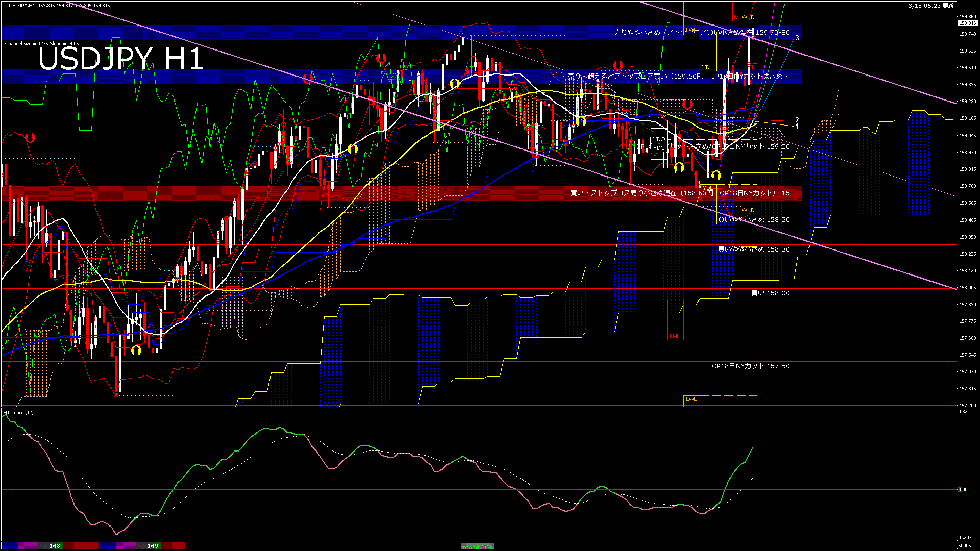This screenshot has width=980, height=551.
Task: Select the red LMH level label
Action: 675,337
